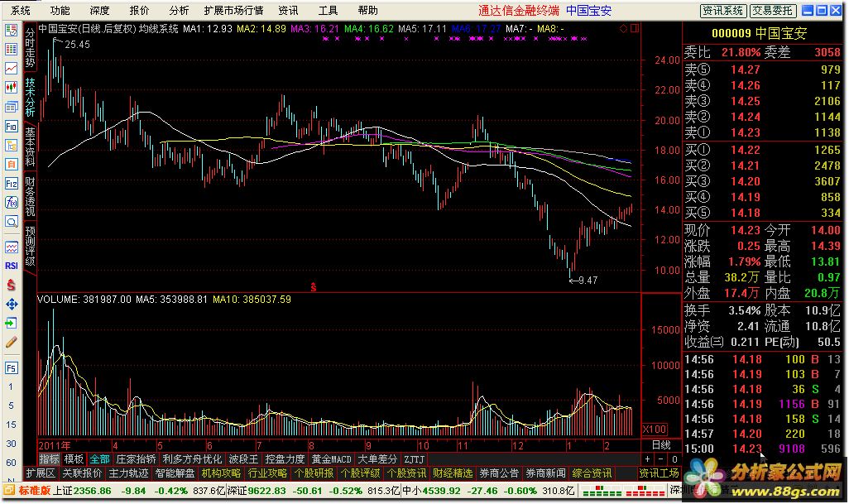Select the 大单差分 indicator
849x504 pixels.
377,459
